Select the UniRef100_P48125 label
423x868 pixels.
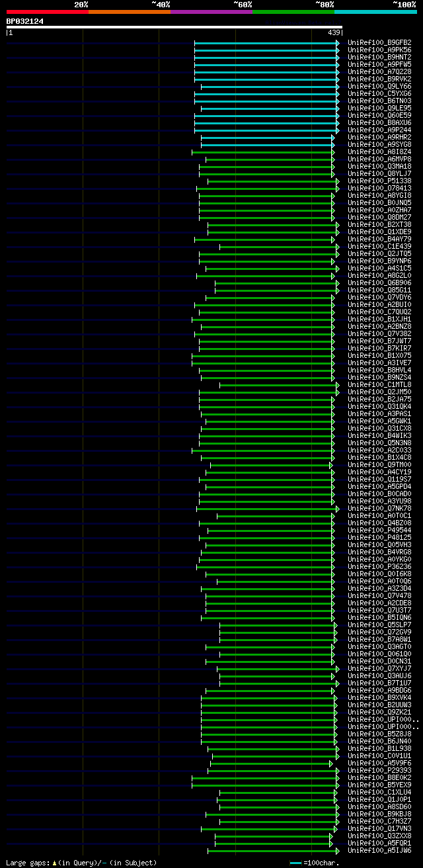pos(379,538)
